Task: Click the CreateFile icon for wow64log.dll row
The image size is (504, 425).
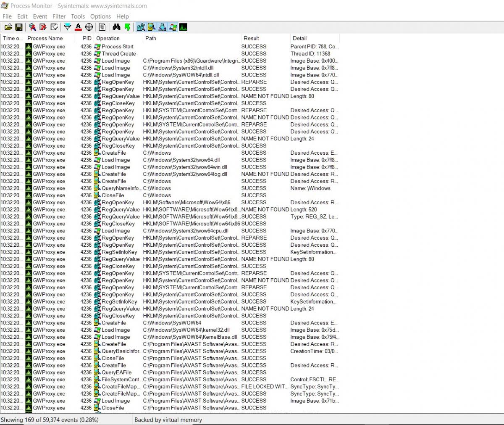Action: [x=97, y=174]
